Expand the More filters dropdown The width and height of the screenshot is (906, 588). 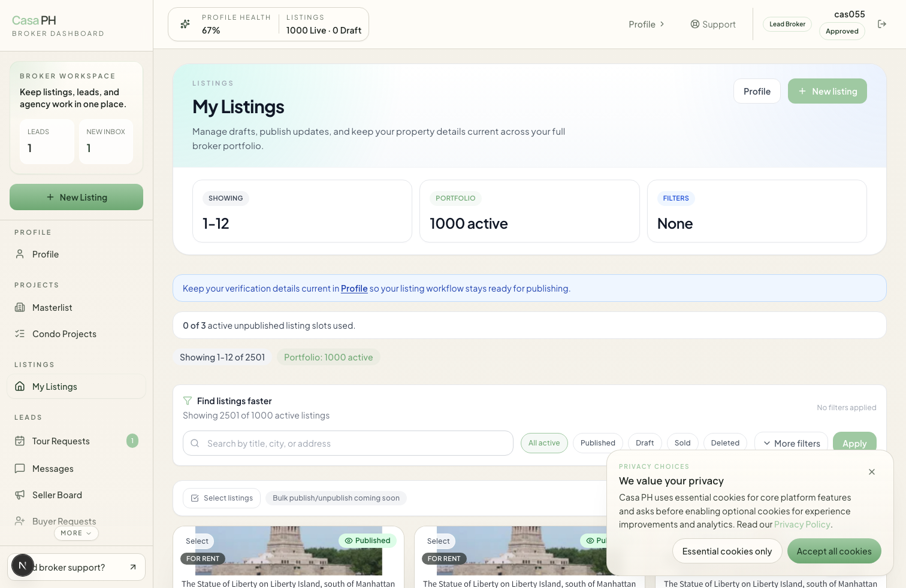[791, 442]
